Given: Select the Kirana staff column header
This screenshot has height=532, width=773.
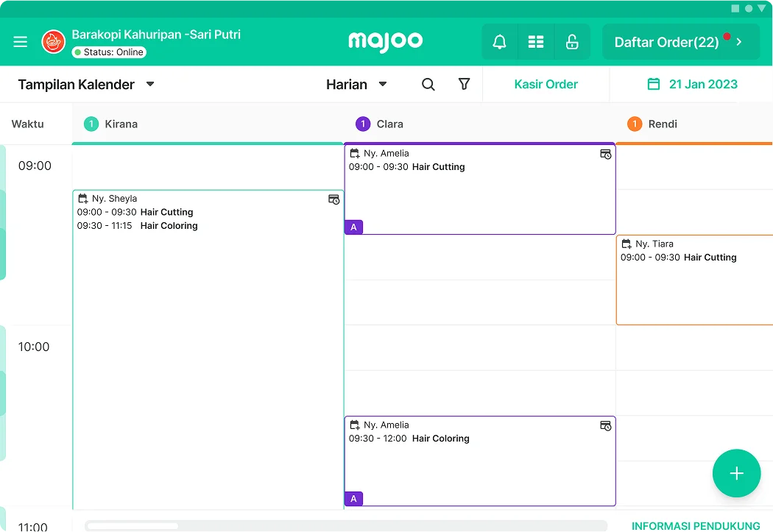Looking at the screenshot, I should pos(121,124).
